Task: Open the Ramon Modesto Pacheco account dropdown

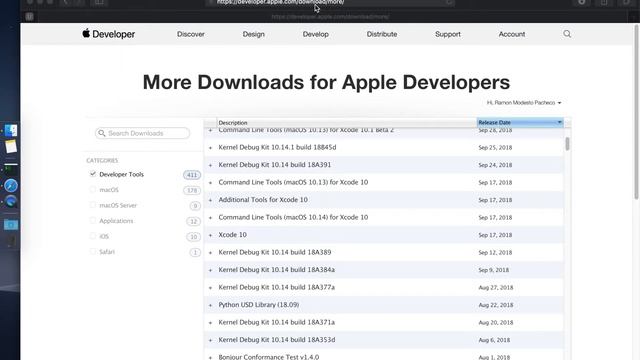Action: click(x=524, y=103)
